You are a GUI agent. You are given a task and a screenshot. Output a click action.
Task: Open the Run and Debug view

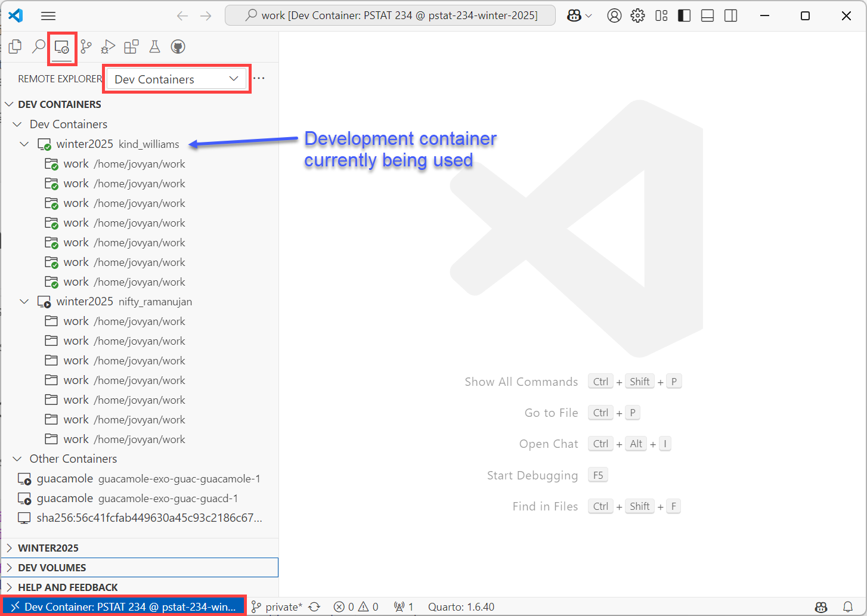pos(108,46)
